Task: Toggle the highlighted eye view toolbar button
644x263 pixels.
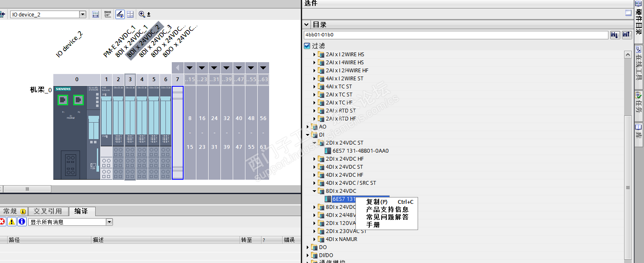Action: [x=120, y=14]
